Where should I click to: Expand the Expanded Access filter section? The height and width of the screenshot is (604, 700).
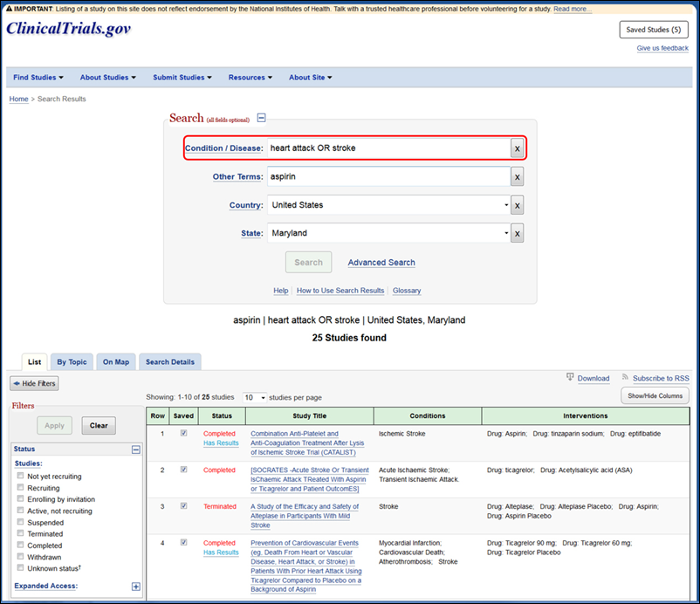[136, 587]
